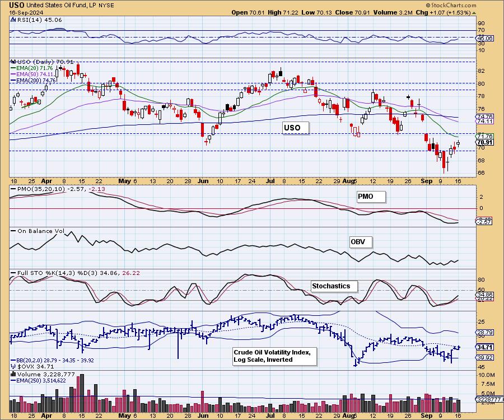The width and height of the screenshot is (504, 420).
Task: Click the 74.76 price axis tag
Action: [485, 116]
